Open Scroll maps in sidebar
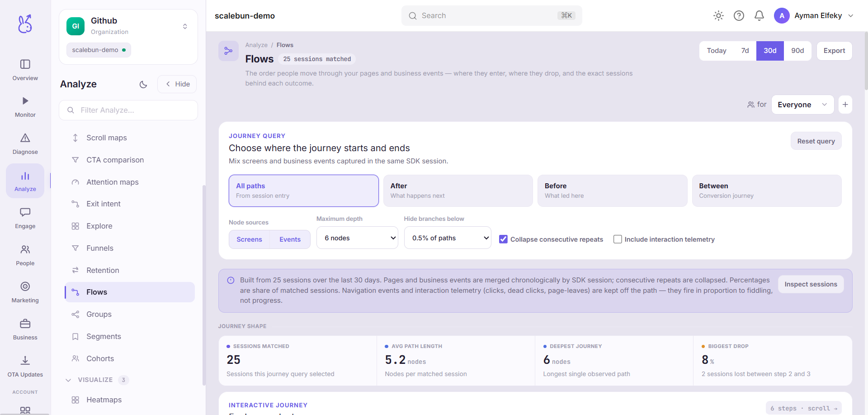This screenshot has height=415, width=868. point(130,138)
